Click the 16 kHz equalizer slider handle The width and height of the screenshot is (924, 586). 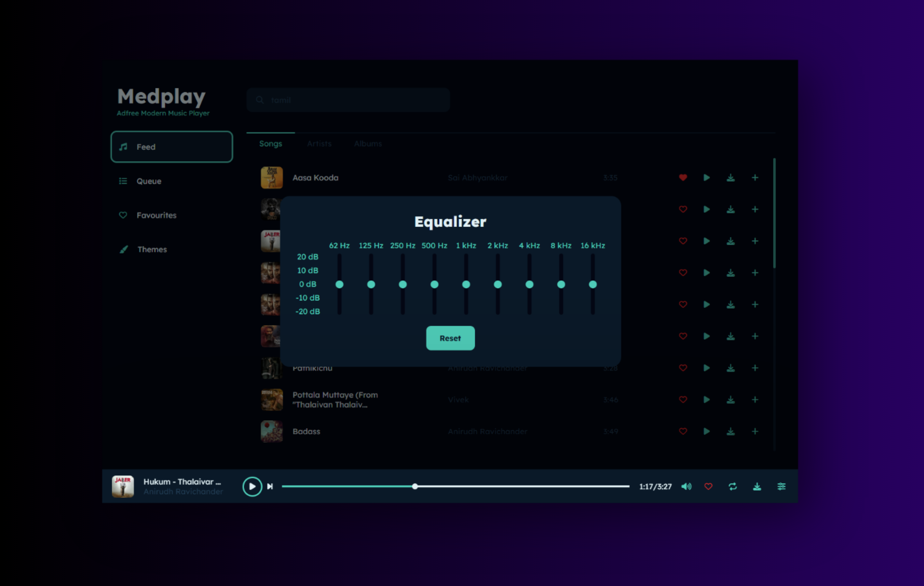click(x=592, y=285)
